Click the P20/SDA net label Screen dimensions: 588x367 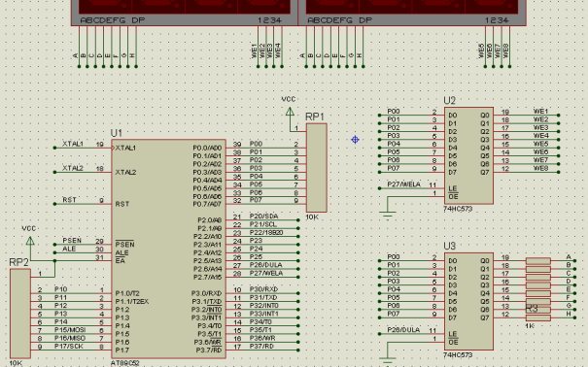point(264,217)
